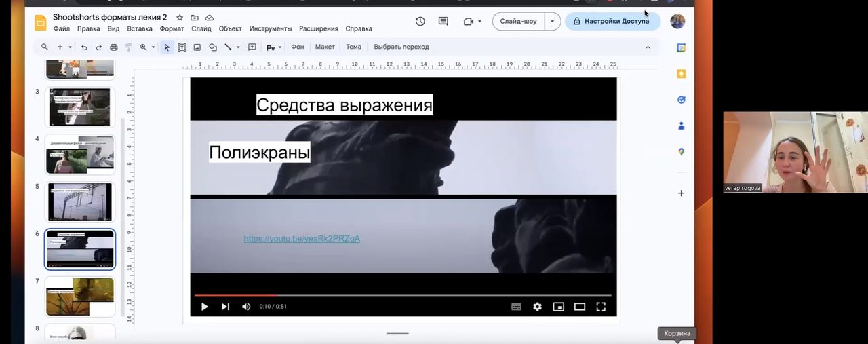
Task: Open the comments history icon
Action: [443, 21]
